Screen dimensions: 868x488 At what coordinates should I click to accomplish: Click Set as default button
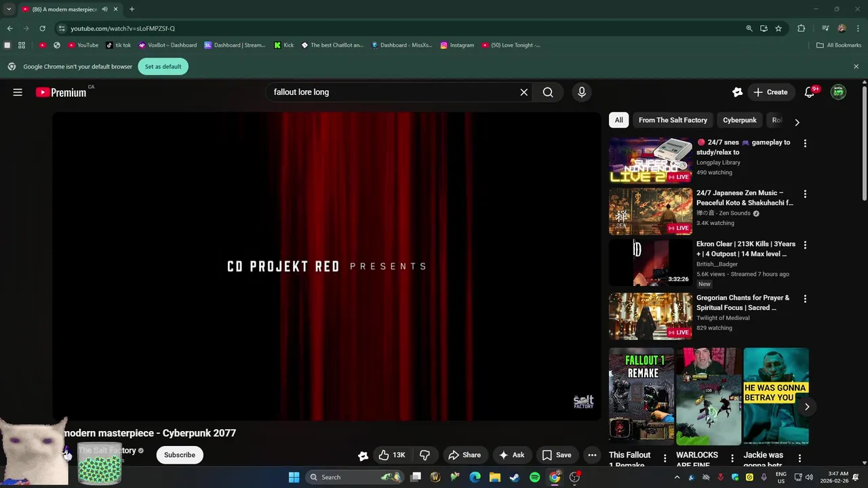163,66
